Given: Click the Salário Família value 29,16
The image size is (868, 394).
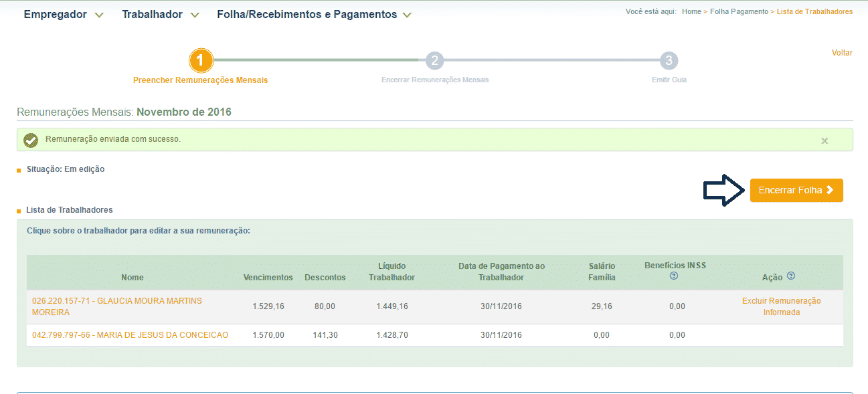Looking at the screenshot, I should (602, 306).
